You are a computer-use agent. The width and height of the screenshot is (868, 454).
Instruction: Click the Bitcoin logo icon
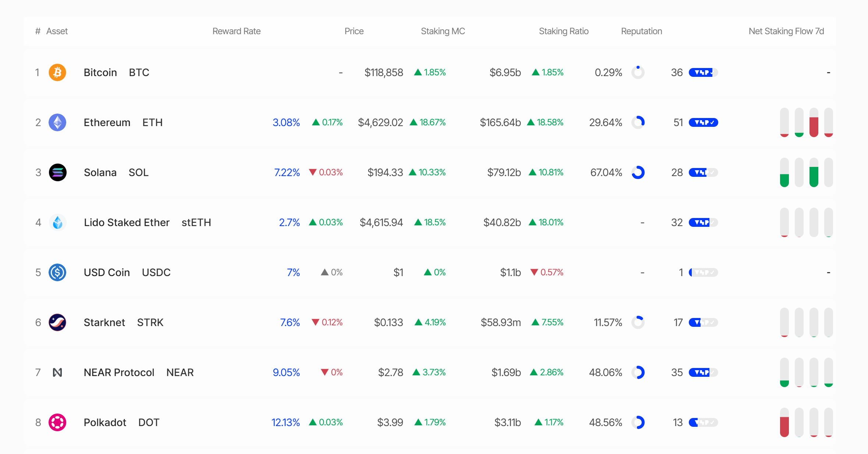(x=57, y=72)
